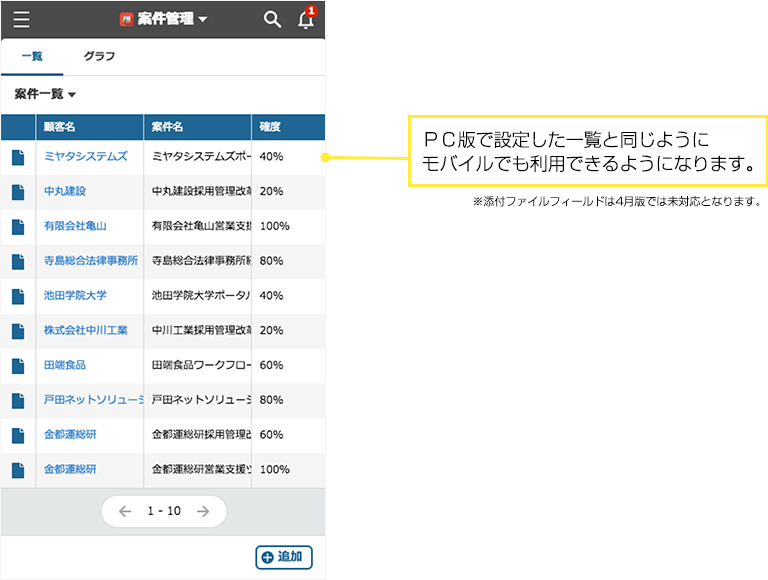Open record icon for 寺島総合法律事務所 row
768x580 pixels.
tap(18, 262)
